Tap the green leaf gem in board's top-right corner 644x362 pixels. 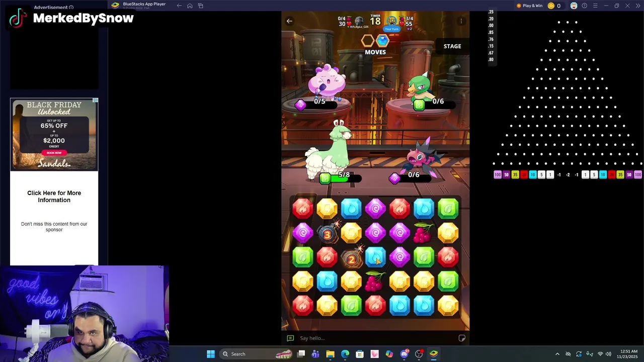coord(448,209)
